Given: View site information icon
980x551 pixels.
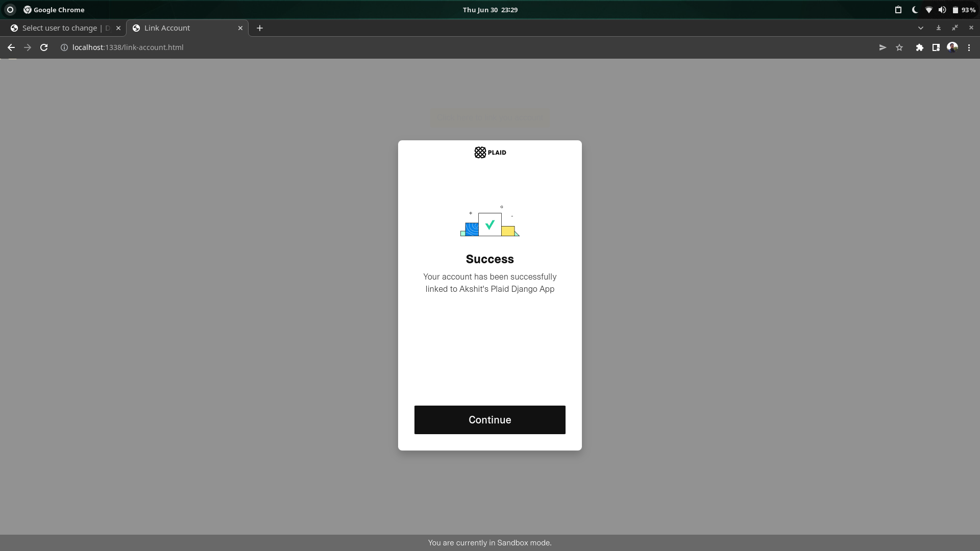Looking at the screenshot, I should [x=64, y=47].
